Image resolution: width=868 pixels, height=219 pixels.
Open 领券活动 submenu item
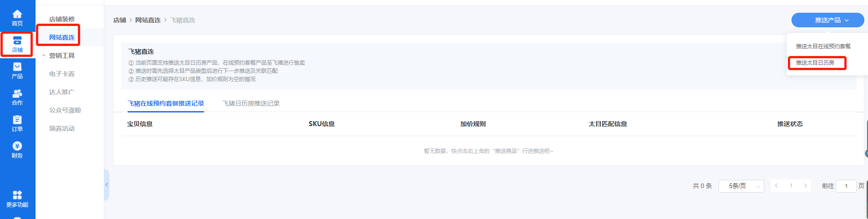point(62,128)
